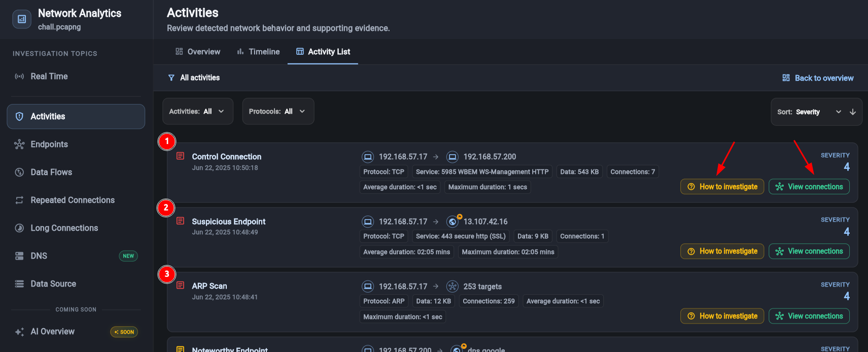868x352 pixels.
Task: Switch to the Timeline tab
Action: point(258,52)
